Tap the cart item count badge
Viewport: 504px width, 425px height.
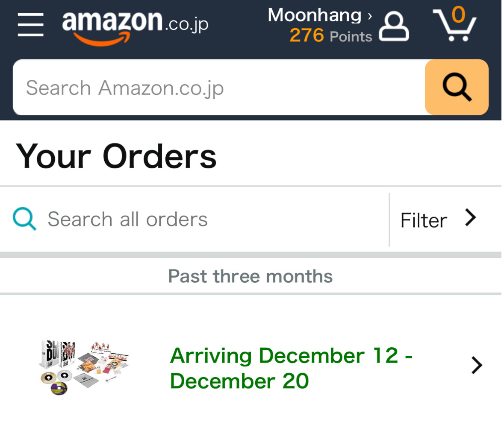pos(458,15)
